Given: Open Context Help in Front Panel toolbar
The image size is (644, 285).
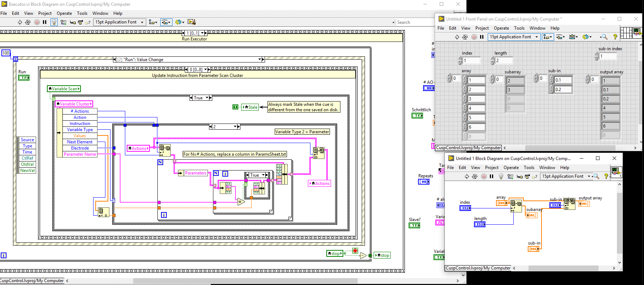Looking at the screenshot, I should click(615, 37).
